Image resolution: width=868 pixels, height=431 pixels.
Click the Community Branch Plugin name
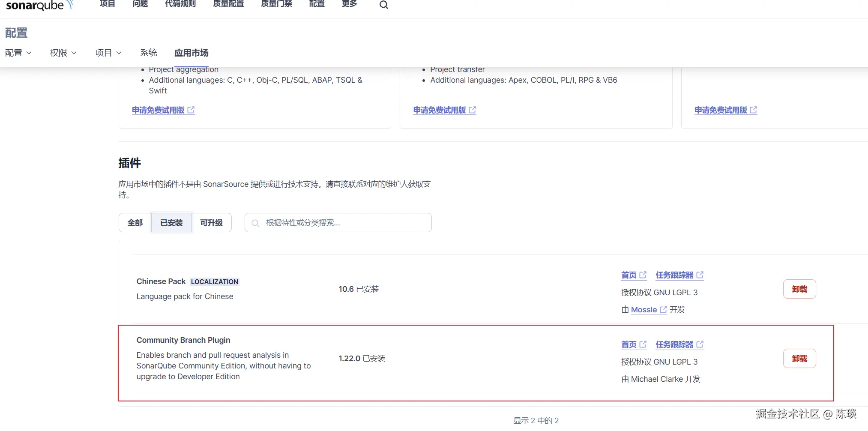[183, 340]
